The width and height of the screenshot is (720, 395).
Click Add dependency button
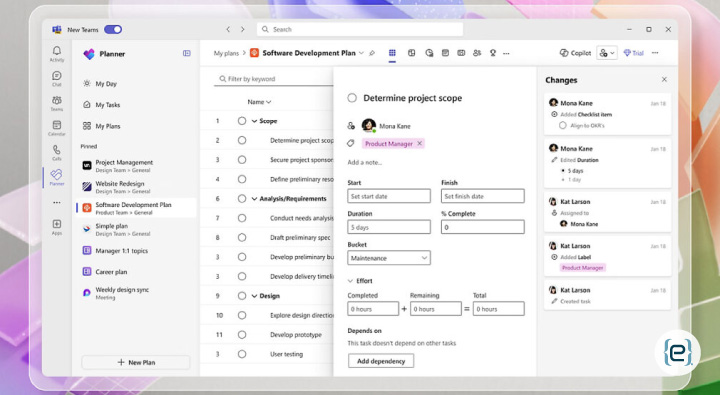[381, 361]
